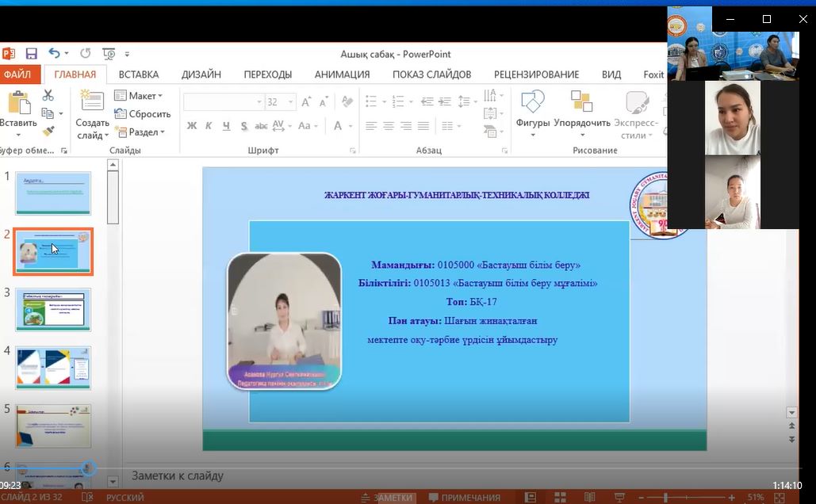
Task: Open the ПРИМЕЧАНИЯ comments button
Action: [x=464, y=498]
